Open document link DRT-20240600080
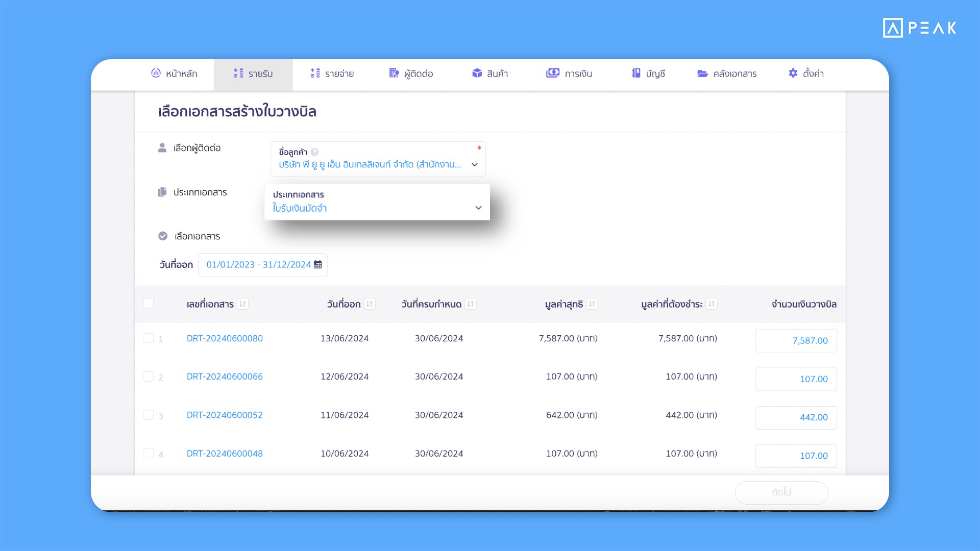Image resolution: width=980 pixels, height=551 pixels. [x=225, y=338]
